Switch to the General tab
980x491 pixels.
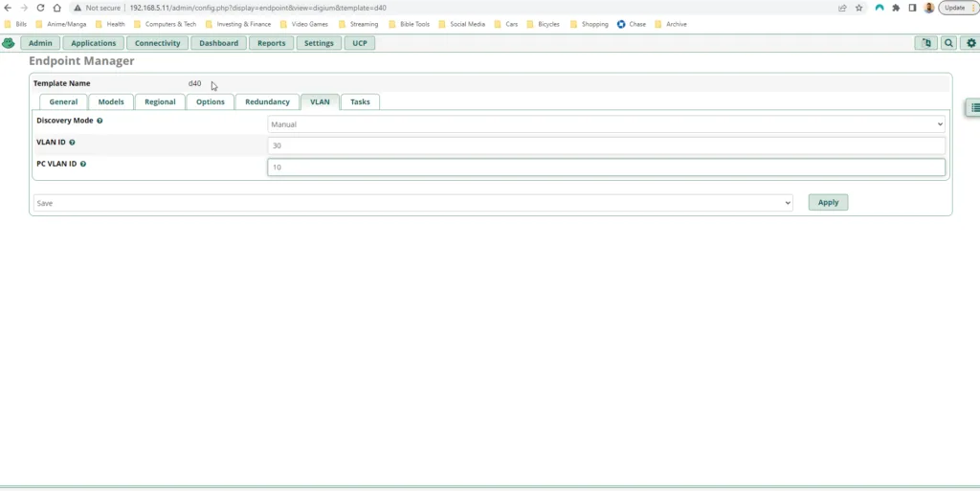[x=63, y=101]
